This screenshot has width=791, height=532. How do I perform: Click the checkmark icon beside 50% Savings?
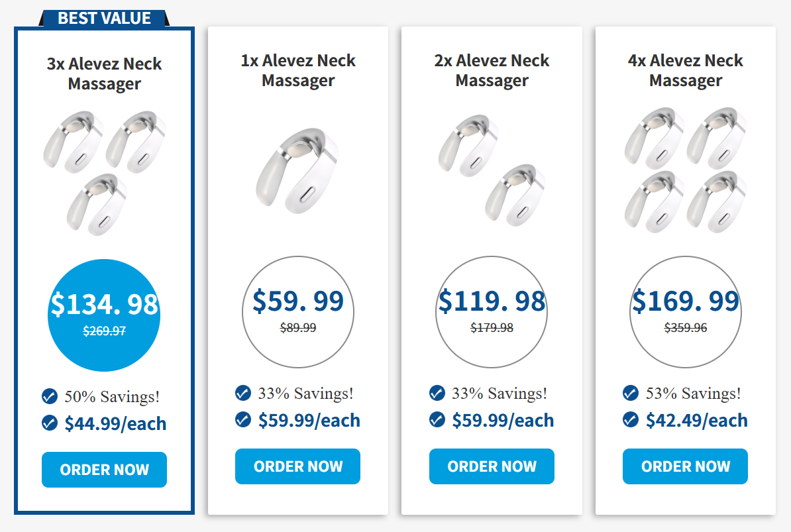pyautogui.click(x=49, y=397)
